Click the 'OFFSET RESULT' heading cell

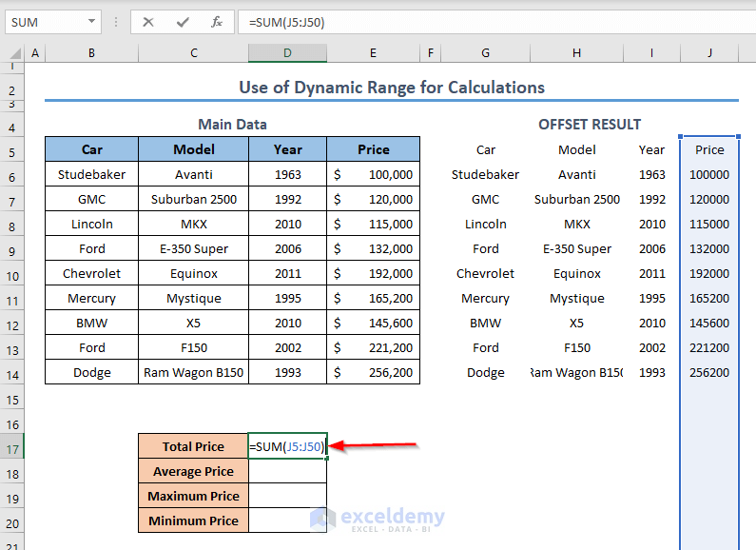pos(590,125)
